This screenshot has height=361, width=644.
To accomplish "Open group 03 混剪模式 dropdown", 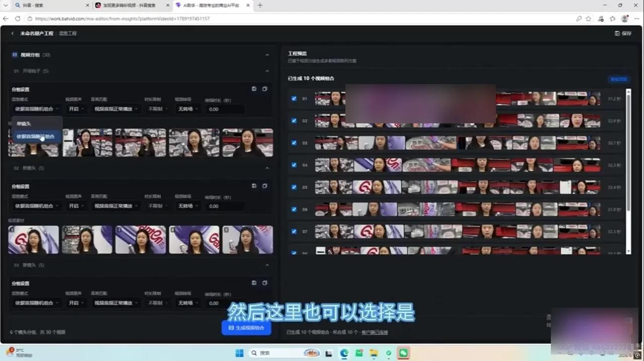I will coord(36,303).
